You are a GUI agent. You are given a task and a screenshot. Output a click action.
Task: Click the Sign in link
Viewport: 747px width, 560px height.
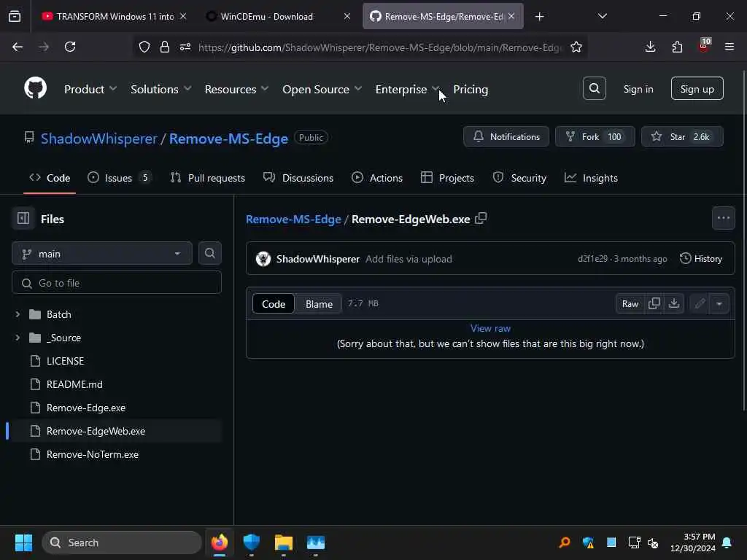coord(638,89)
